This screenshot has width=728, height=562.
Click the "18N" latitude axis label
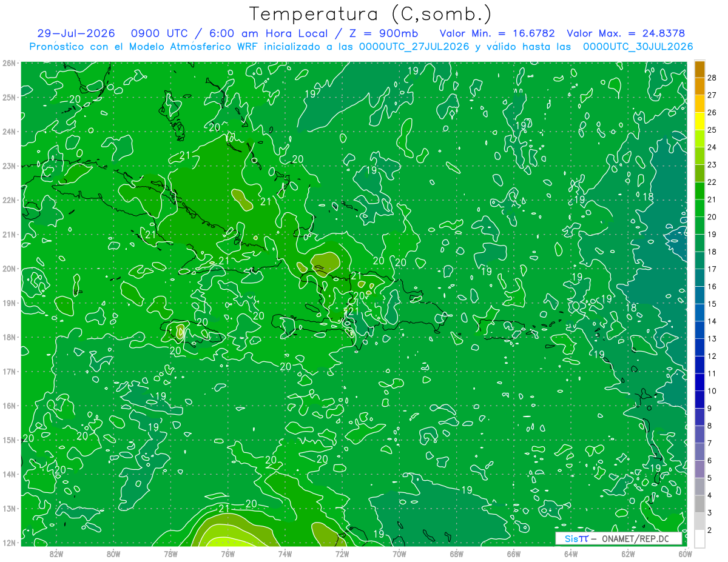coord(9,337)
